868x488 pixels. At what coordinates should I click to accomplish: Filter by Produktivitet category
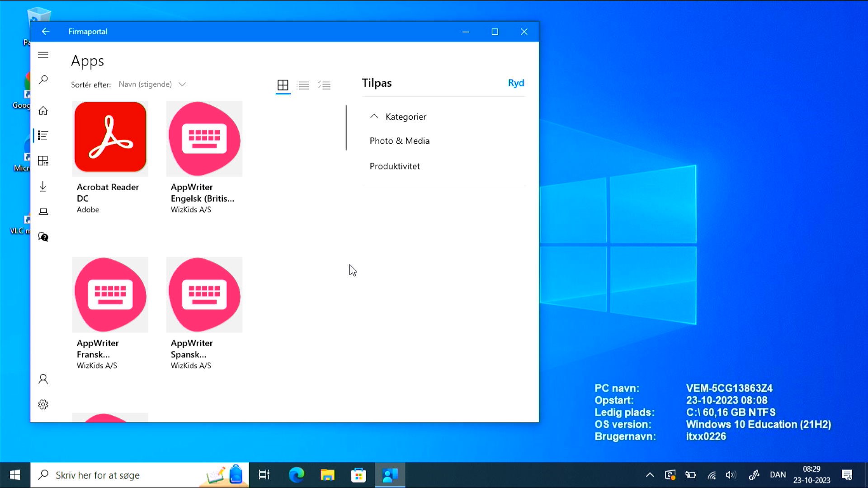(394, 166)
